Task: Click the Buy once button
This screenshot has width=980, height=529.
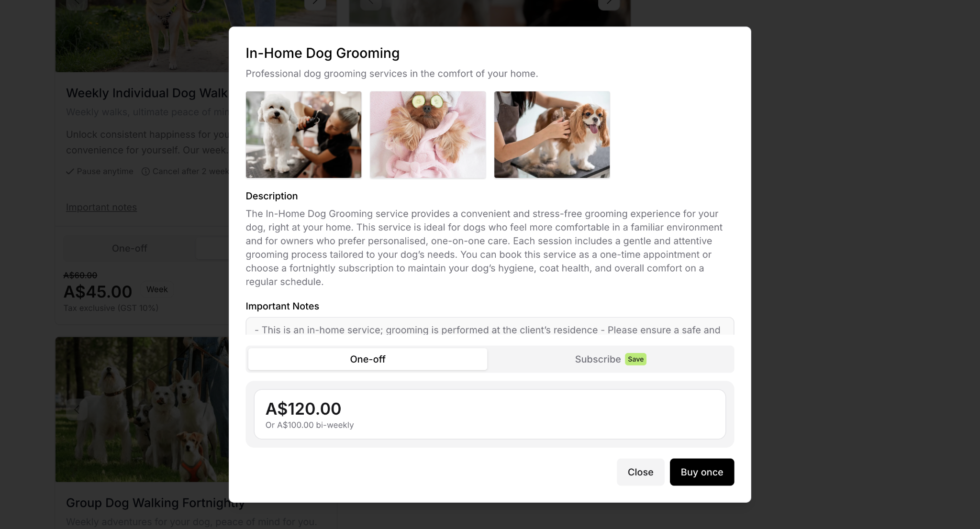Action: point(702,472)
